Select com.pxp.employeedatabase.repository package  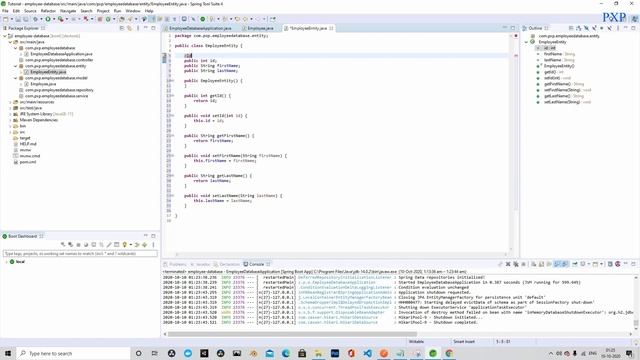coord(59,90)
